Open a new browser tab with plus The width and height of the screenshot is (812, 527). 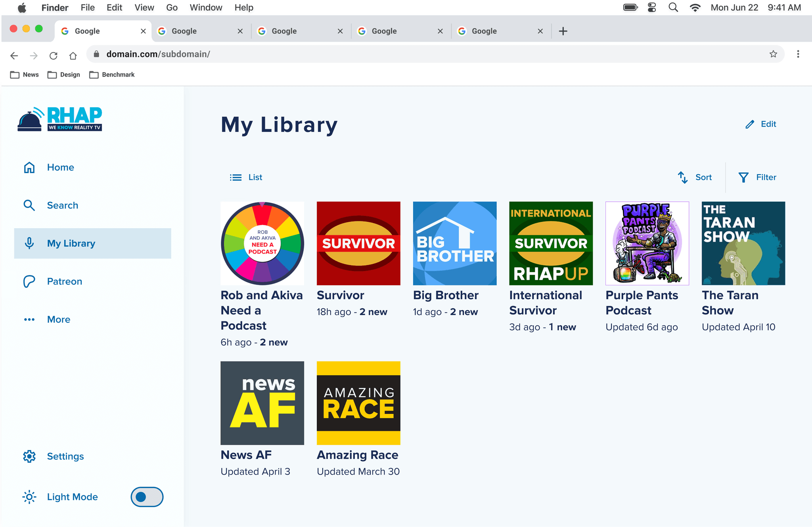coord(563,31)
